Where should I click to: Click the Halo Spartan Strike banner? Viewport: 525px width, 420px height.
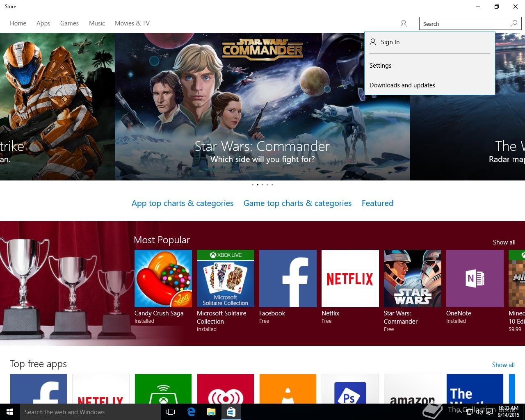pyautogui.click(x=57, y=107)
